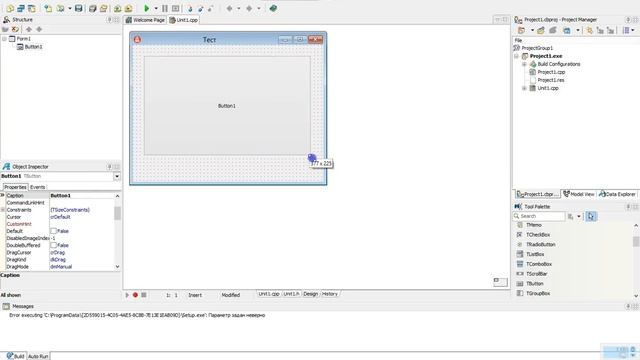
Task: Click the error message line in Messages
Action: click(x=137, y=316)
